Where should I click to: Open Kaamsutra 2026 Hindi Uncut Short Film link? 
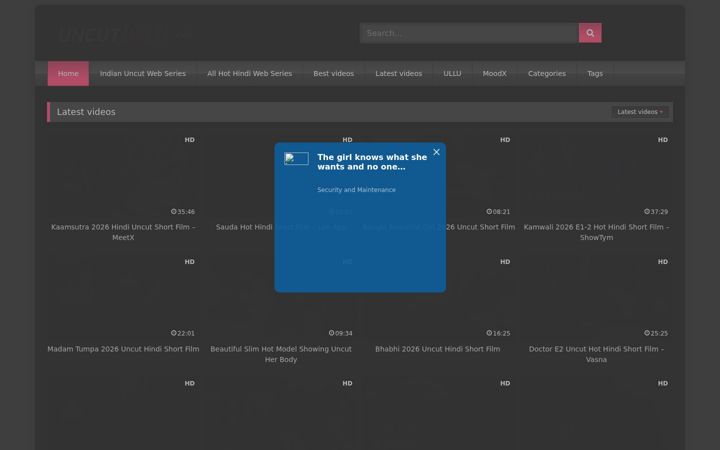click(123, 232)
